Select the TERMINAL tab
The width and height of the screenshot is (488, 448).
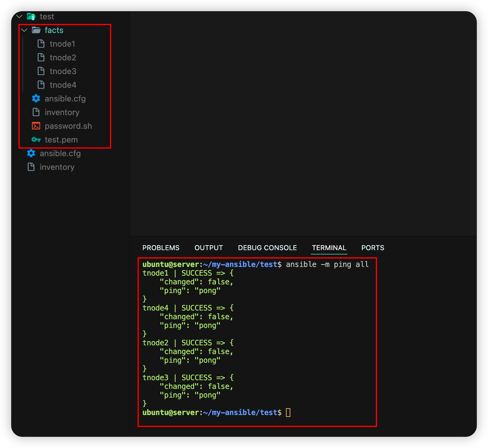click(329, 248)
